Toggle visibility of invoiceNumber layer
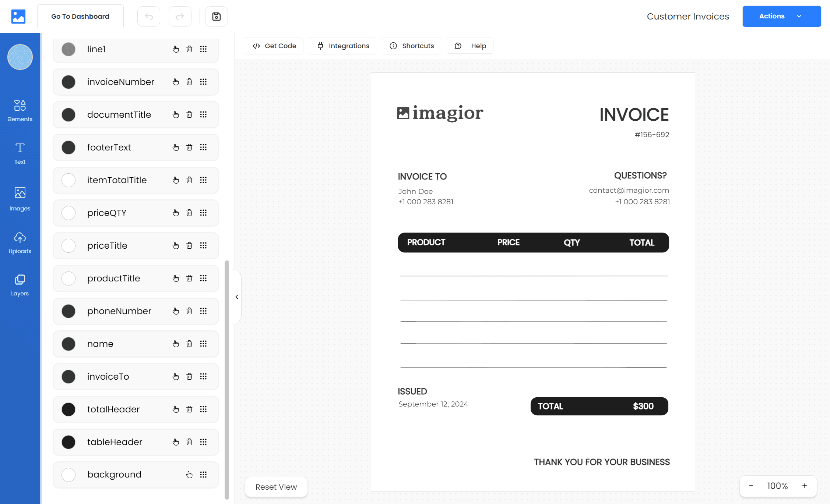The height and width of the screenshot is (504, 830). tap(69, 82)
